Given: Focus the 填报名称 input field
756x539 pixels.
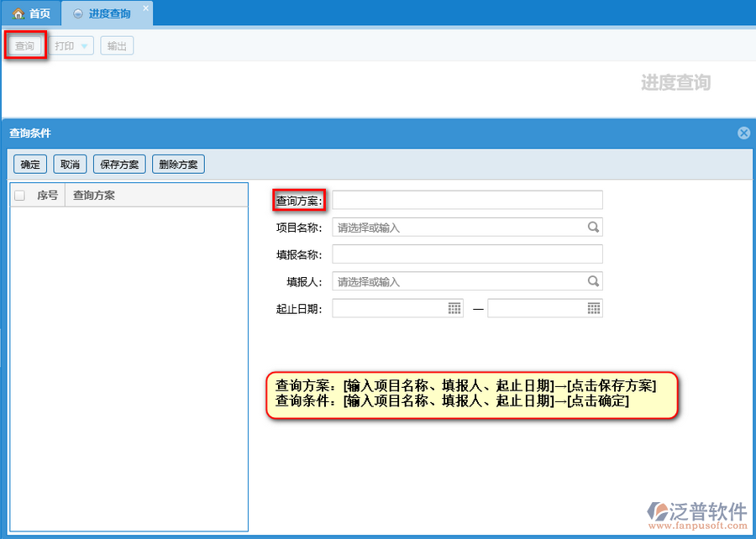Looking at the screenshot, I should tap(467, 254).
